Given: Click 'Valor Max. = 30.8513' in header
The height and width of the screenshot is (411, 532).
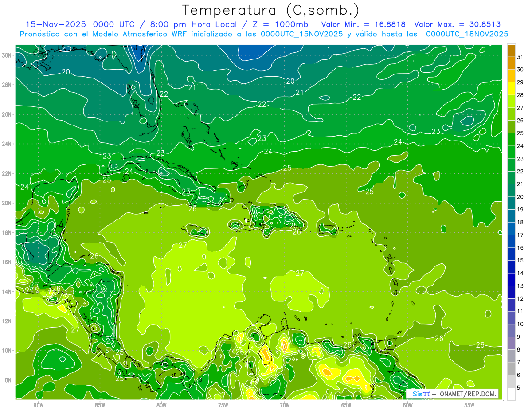Looking at the screenshot, I should 458,24.
